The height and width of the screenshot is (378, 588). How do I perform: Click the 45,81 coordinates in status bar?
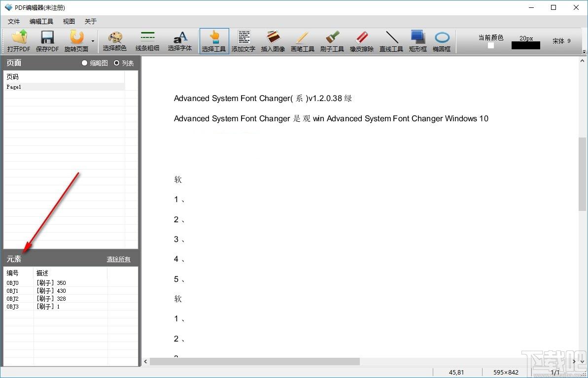coord(456,373)
